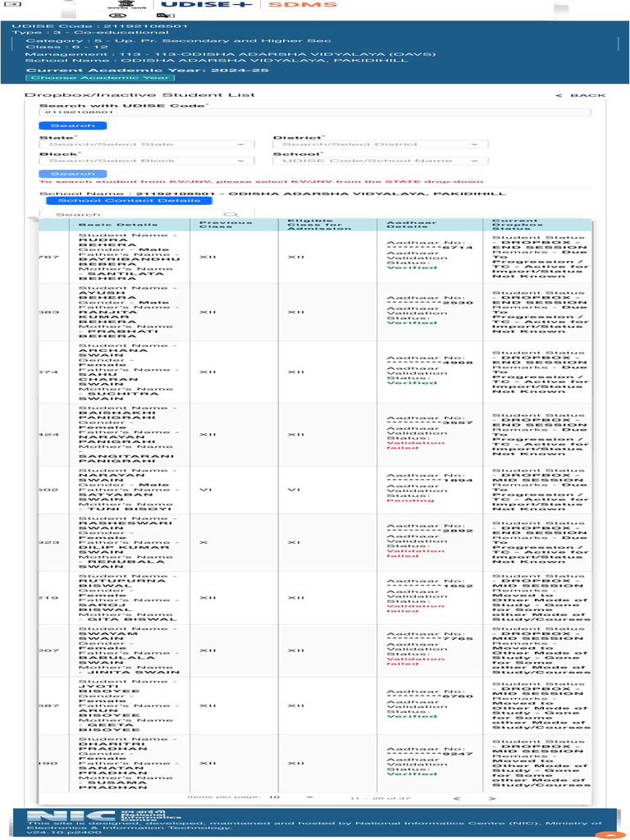Click the Pending Aadhaar status for Narayan Swain

click(x=410, y=500)
